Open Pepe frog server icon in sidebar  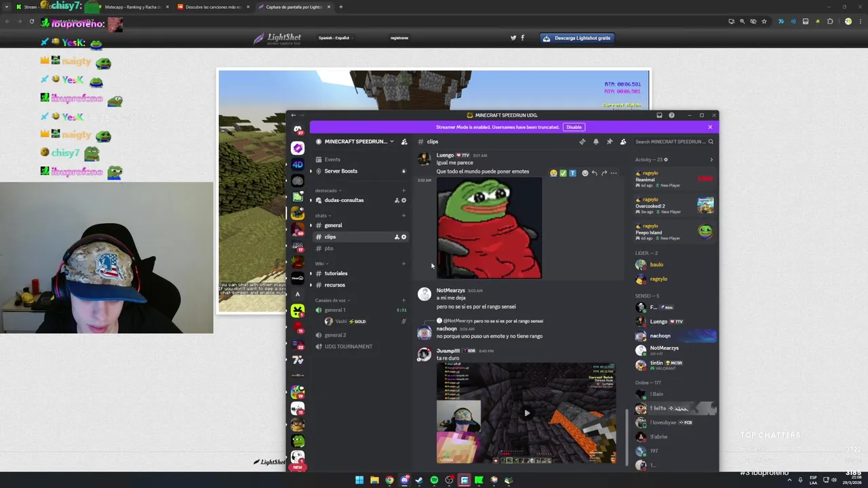pyautogui.click(x=298, y=441)
